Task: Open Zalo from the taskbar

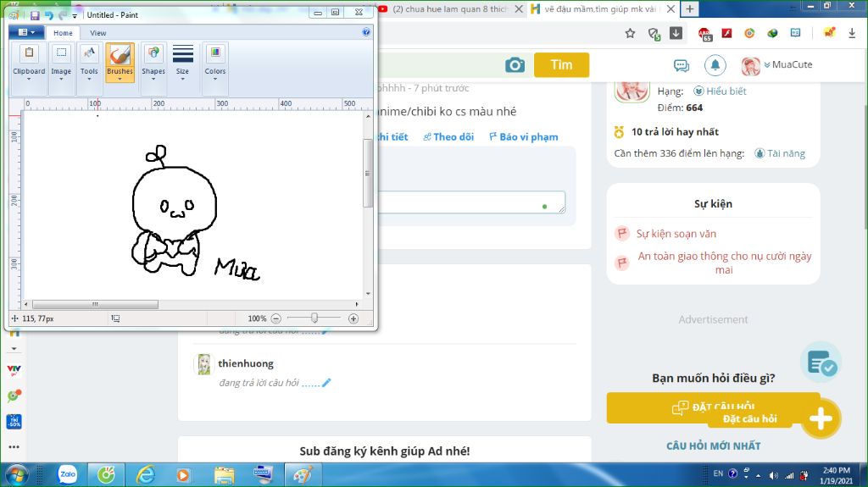Action: (x=67, y=475)
